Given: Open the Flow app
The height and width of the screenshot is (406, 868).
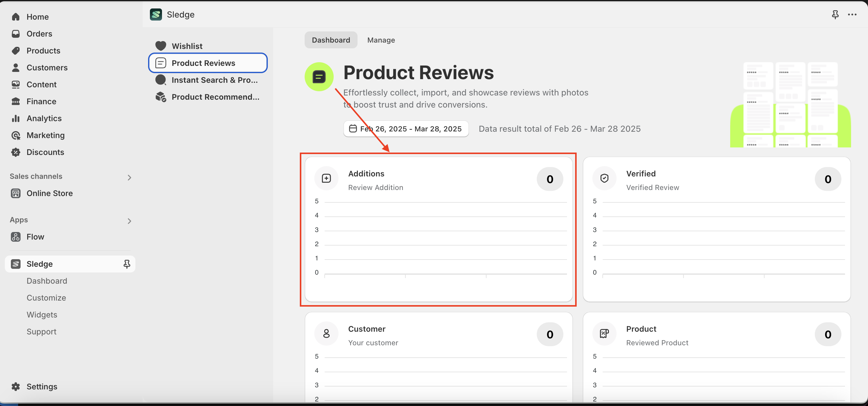Looking at the screenshot, I should (35, 237).
